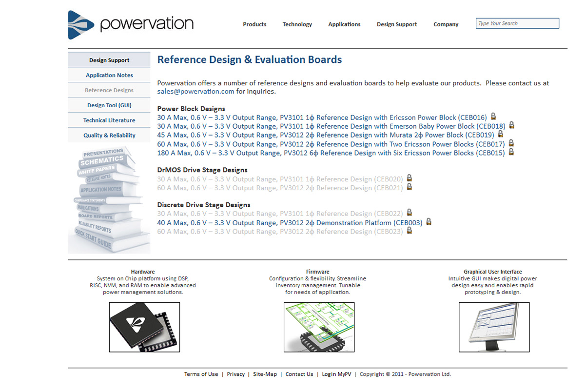
Task: Open the Design Support top menu
Action: click(397, 24)
